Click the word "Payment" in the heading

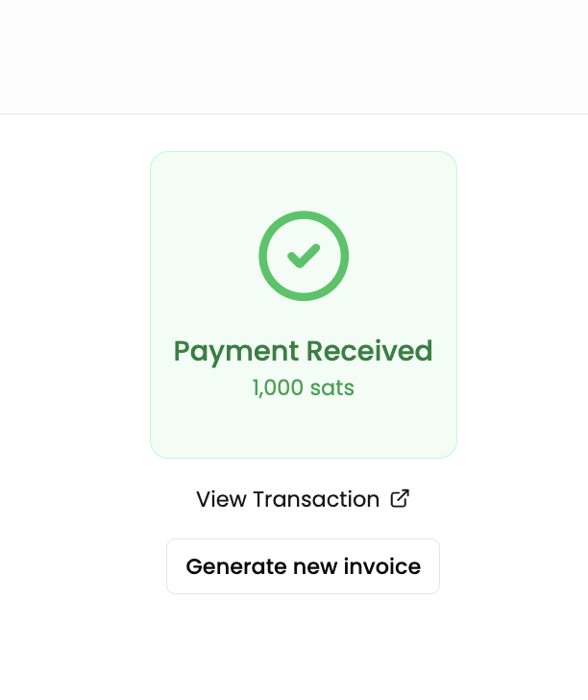[235, 352]
